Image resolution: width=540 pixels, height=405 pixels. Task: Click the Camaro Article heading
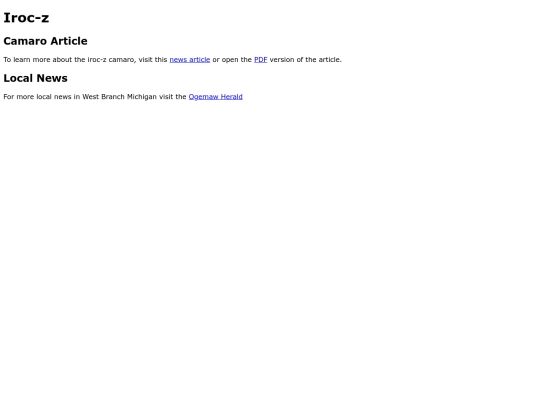pyautogui.click(x=45, y=41)
